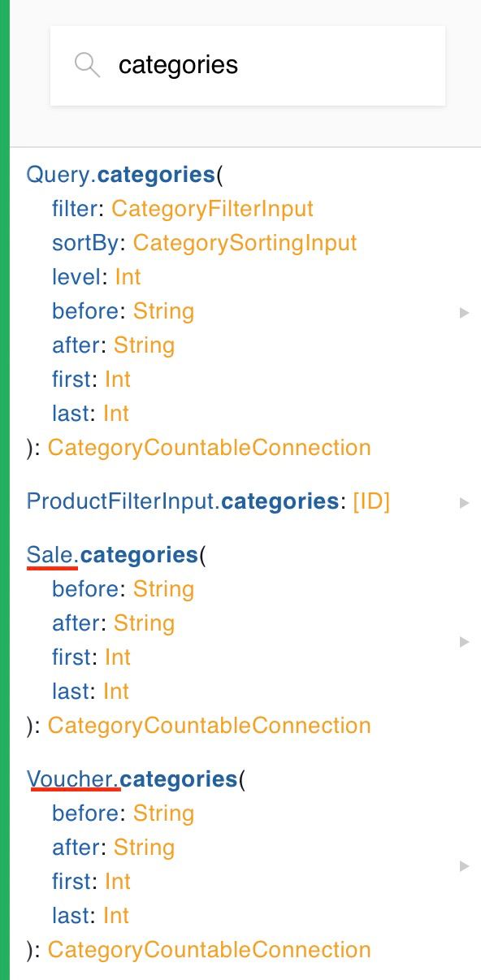This screenshot has height=980, width=481.
Task: Open CategoryCountableConnection under Voucher.categories
Action: (x=209, y=950)
